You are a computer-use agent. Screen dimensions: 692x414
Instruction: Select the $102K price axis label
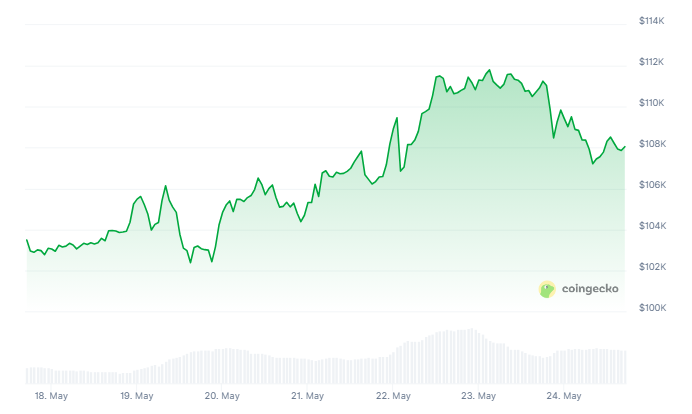[x=652, y=267]
